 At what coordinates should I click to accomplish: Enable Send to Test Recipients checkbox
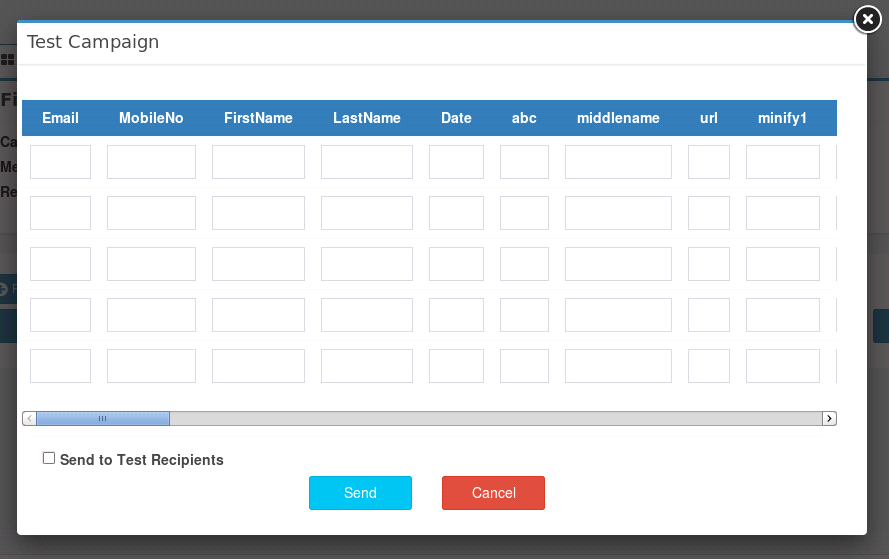[49, 458]
